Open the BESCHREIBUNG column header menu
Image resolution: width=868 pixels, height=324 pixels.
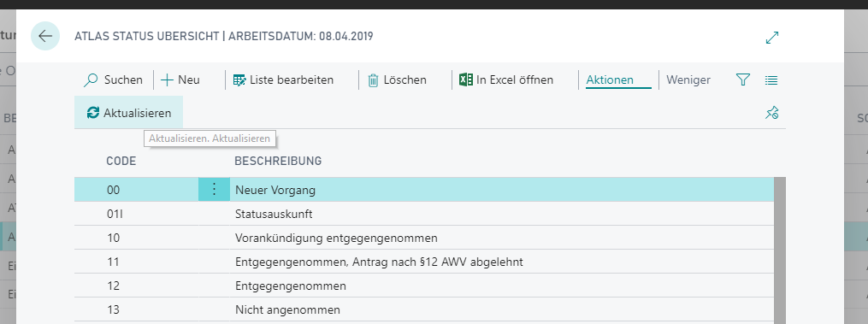pos(279,162)
